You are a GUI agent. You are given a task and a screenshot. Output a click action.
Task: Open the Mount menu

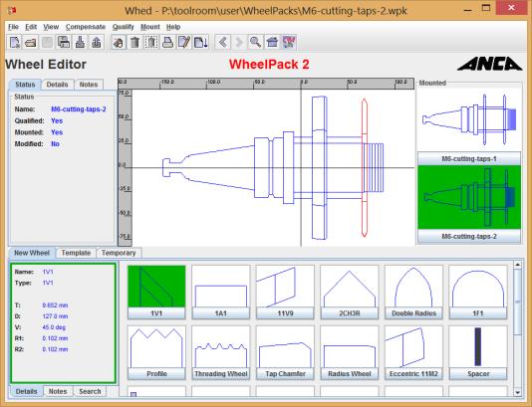tap(150, 27)
